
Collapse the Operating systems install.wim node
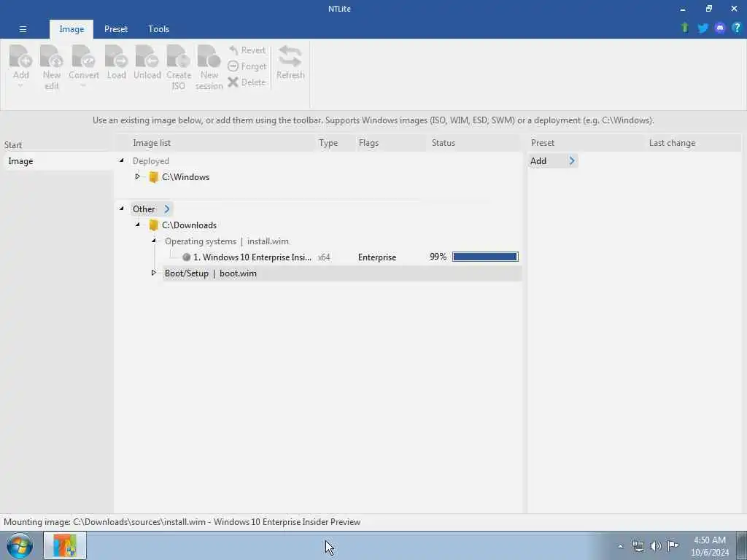(x=154, y=241)
